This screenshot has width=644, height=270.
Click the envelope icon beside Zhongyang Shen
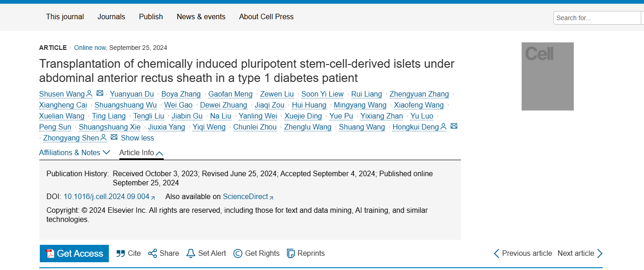tap(114, 137)
